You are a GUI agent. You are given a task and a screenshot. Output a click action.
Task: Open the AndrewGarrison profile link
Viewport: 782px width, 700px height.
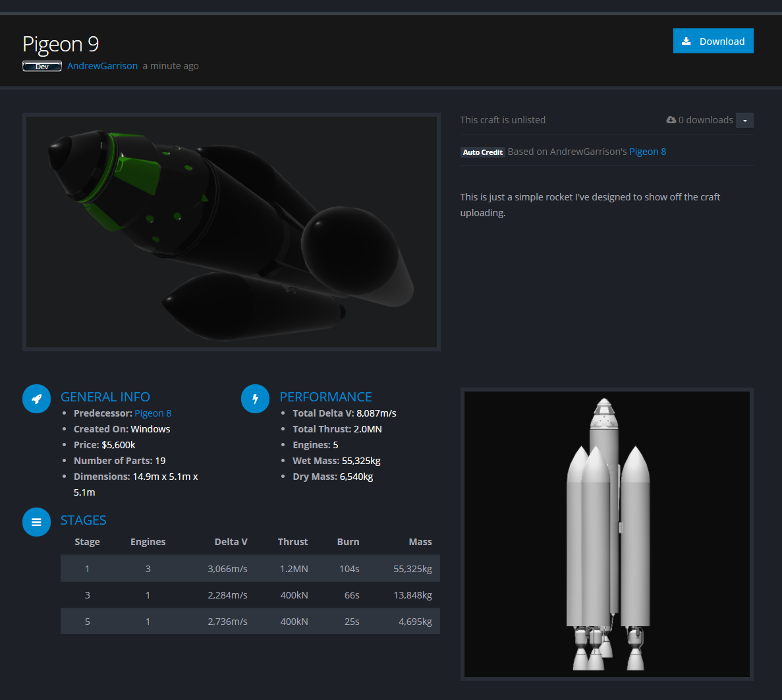coord(102,66)
